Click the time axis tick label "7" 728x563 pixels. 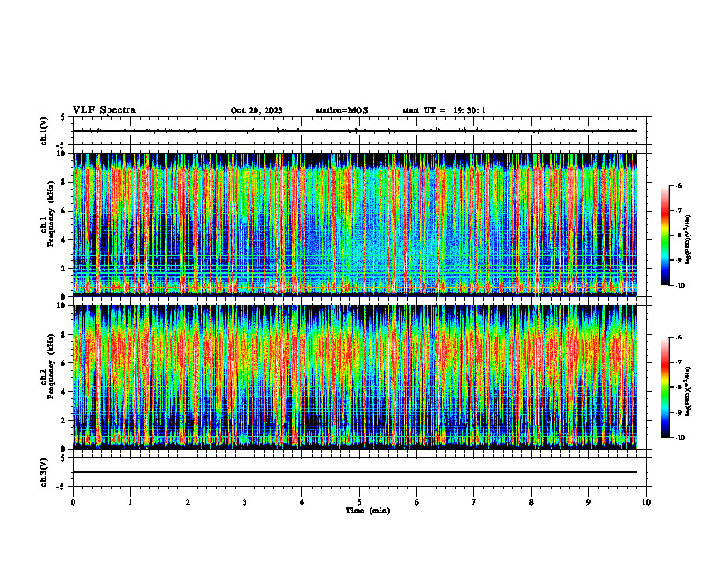coord(474,502)
